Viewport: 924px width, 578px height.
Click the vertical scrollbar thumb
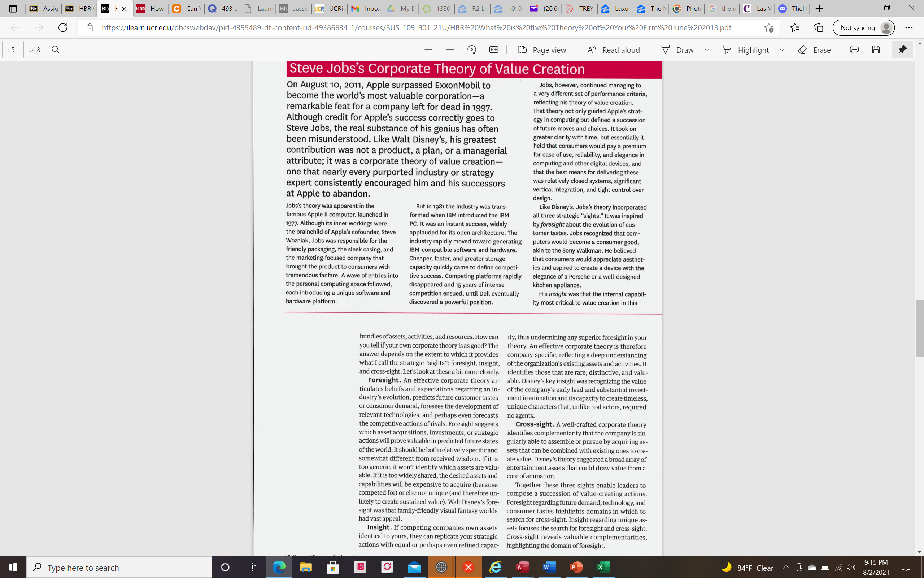[919, 329]
